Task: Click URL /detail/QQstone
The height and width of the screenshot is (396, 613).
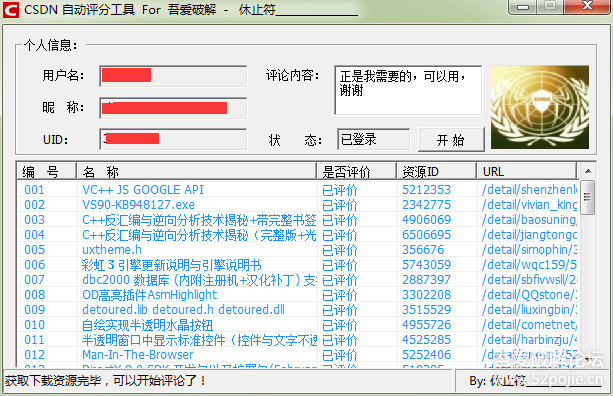Action: [529, 295]
